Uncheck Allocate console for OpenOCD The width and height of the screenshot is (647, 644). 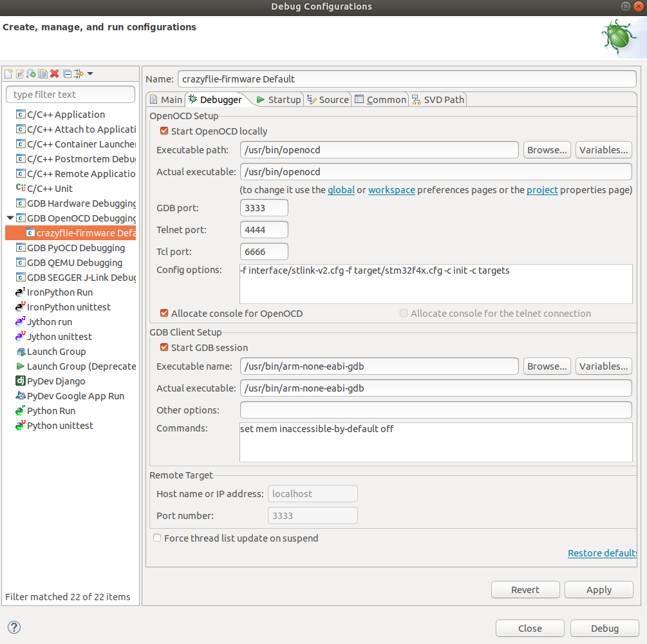point(163,313)
